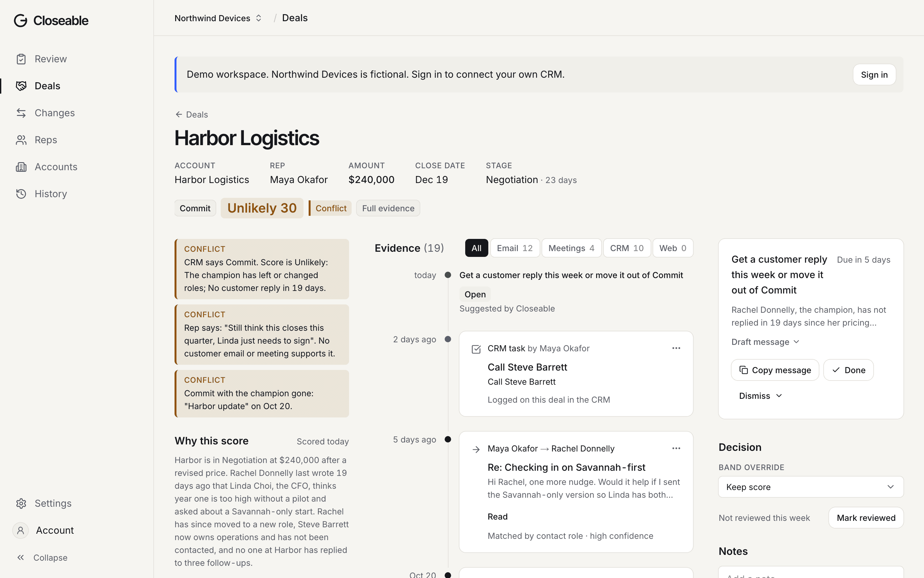Click 'Collapse' label in sidebar
Image resolution: width=924 pixels, height=578 pixels.
(50, 558)
